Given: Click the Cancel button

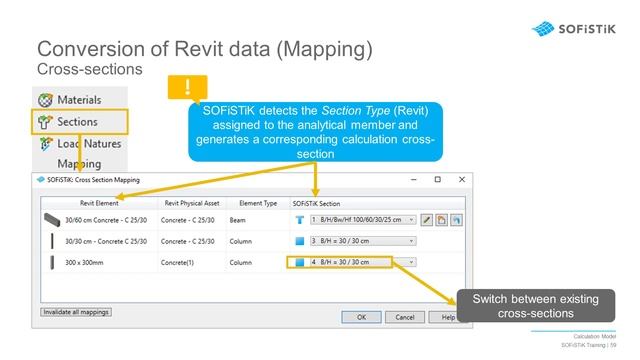Looking at the screenshot, I should coord(404,317).
